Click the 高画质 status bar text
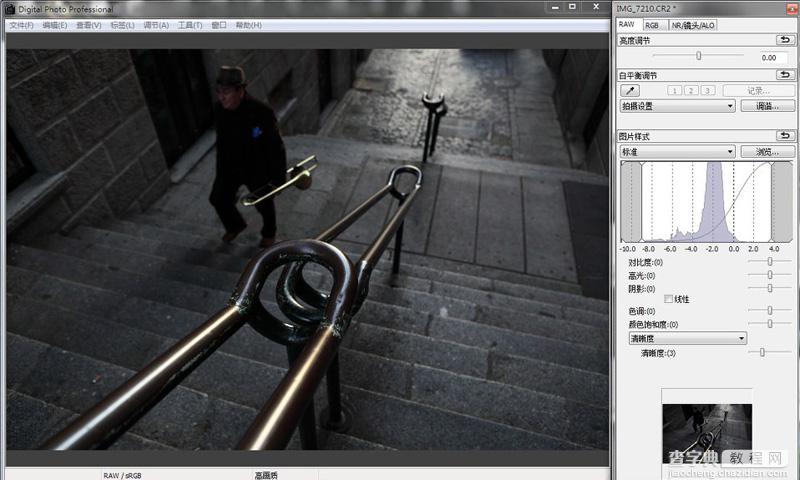800x480 pixels. coord(266,475)
